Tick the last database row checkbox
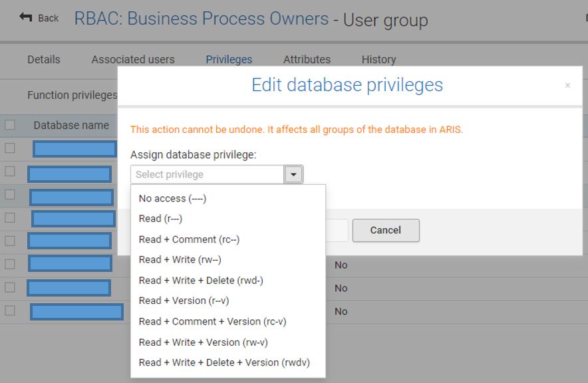This screenshot has height=383, width=588. [x=10, y=311]
